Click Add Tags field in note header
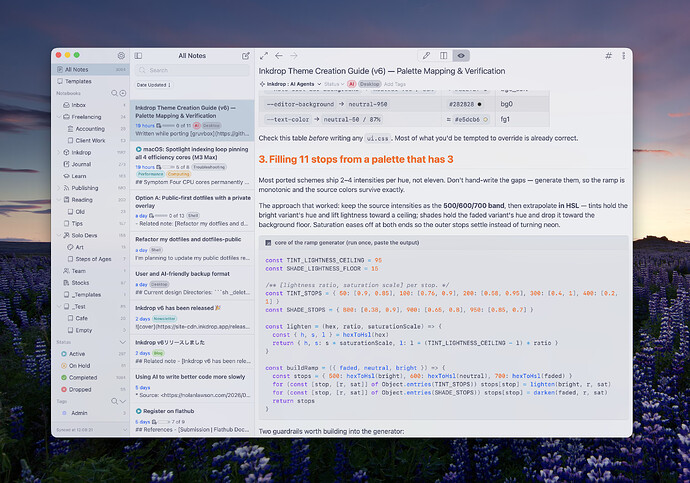This screenshot has height=483, width=690. coord(395,84)
